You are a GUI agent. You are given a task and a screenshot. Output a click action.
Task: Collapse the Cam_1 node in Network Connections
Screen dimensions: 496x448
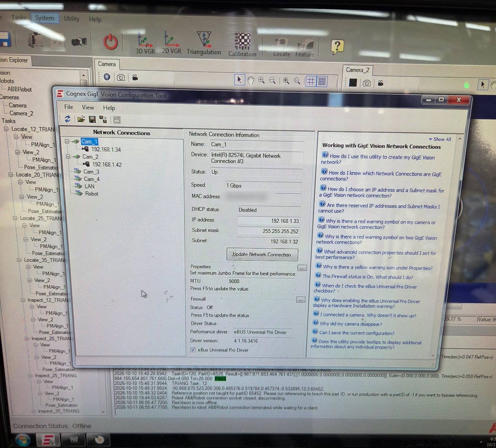67,141
